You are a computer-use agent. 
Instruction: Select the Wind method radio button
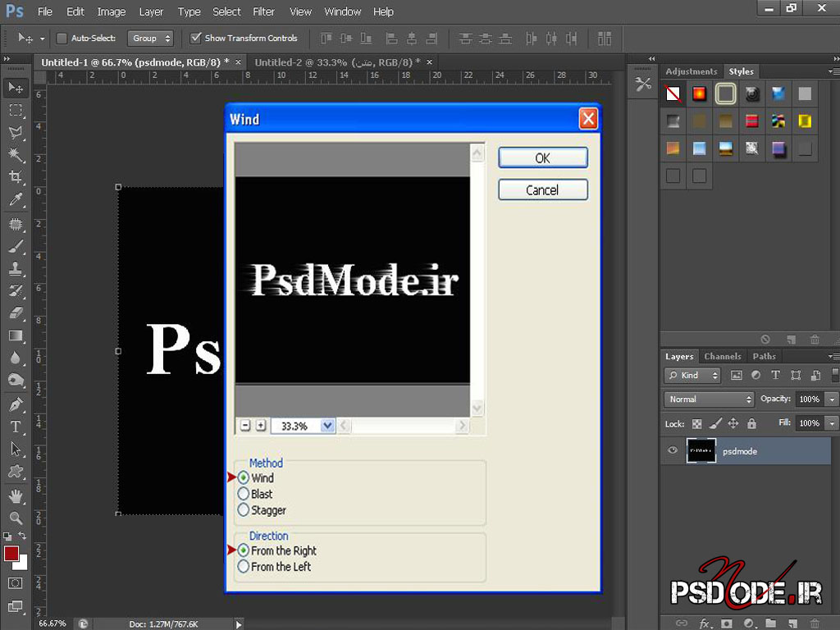[x=243, y=477]
